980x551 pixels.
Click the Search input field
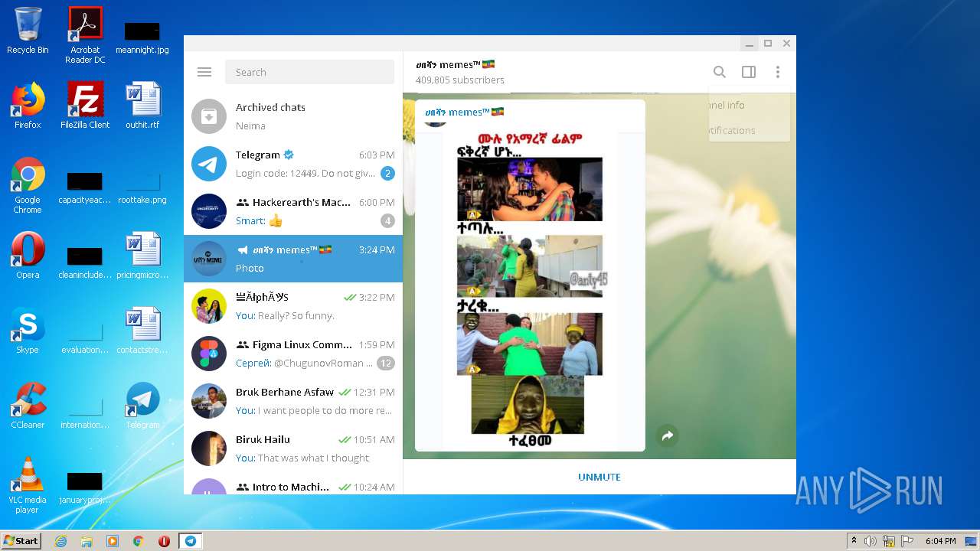coord(309,72)
